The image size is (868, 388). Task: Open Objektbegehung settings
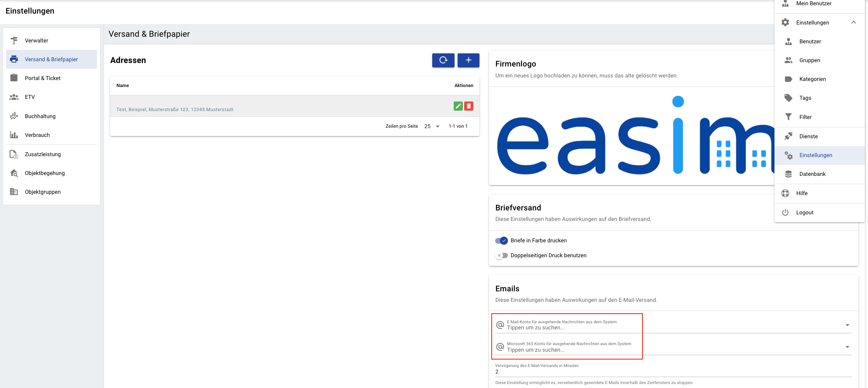[52, 173]
